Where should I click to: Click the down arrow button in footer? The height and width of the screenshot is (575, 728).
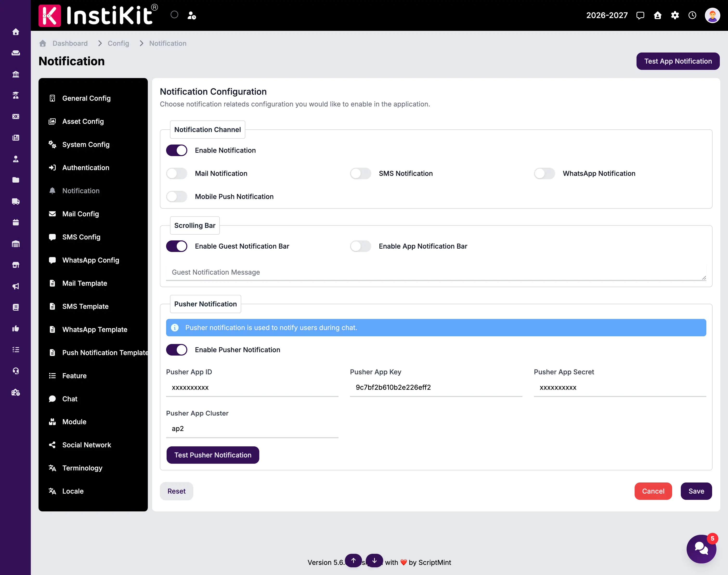point(374,561)
